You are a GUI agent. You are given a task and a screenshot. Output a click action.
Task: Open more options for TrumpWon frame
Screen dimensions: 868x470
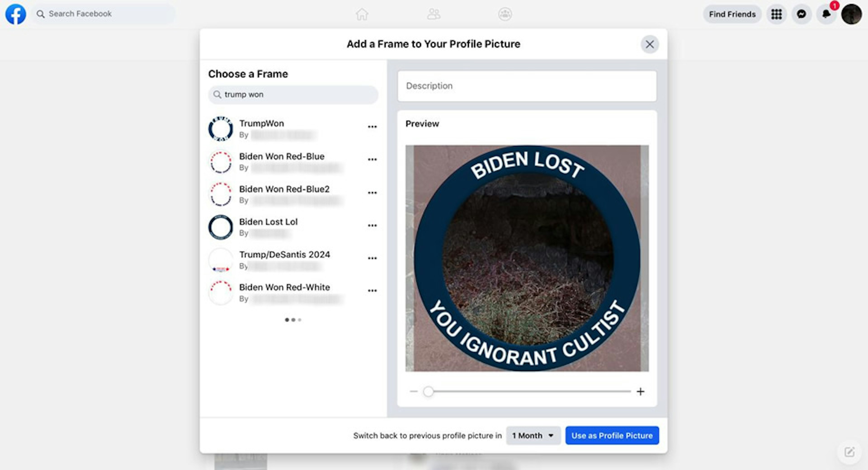pos(372,127)
